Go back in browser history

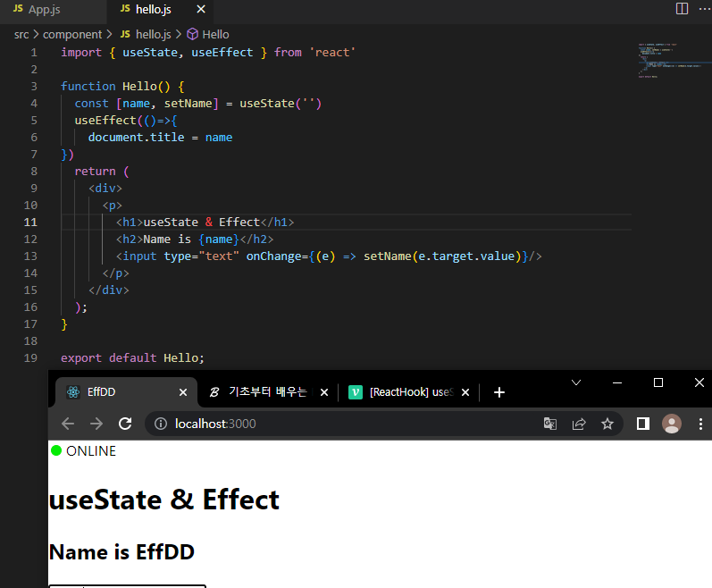point(68,424)
